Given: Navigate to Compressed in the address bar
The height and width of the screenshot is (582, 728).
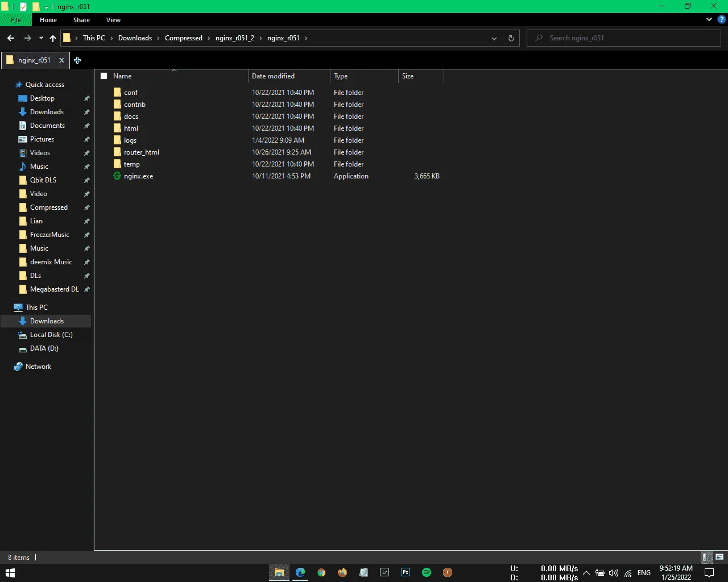Looking at the screenshot, I should click(184, 38).
